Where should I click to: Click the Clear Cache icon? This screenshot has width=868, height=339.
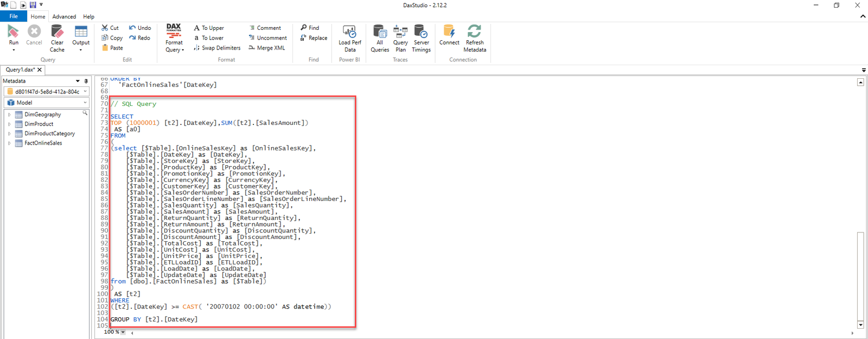pos(57,32)
